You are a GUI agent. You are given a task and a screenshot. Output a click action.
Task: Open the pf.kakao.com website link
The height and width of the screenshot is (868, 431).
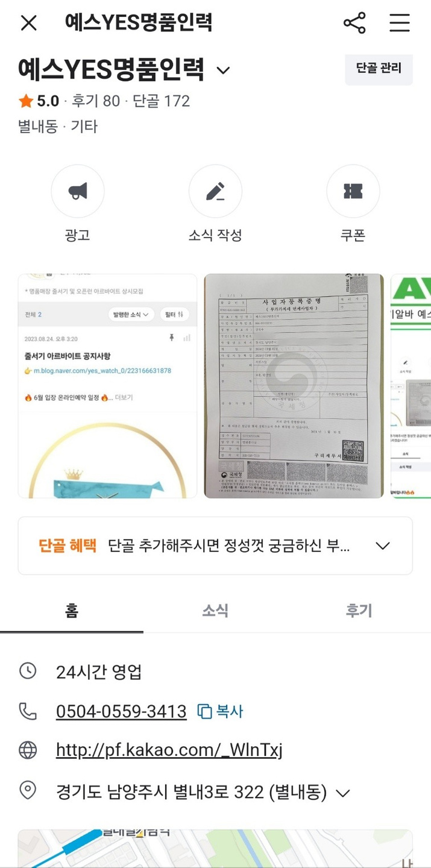(169, 750)
